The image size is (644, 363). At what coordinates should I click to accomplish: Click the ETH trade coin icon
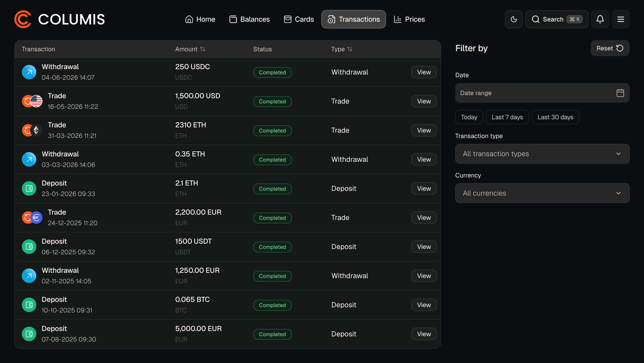click(36, 130)
